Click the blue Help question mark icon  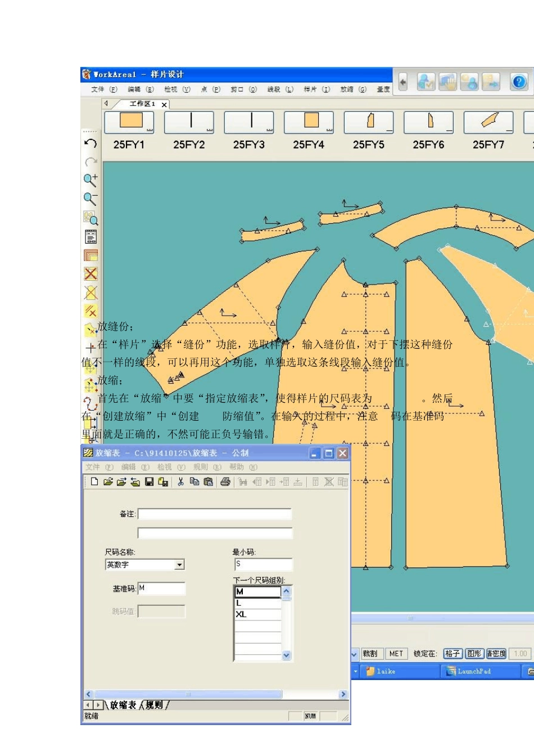(x=519, y=82)
